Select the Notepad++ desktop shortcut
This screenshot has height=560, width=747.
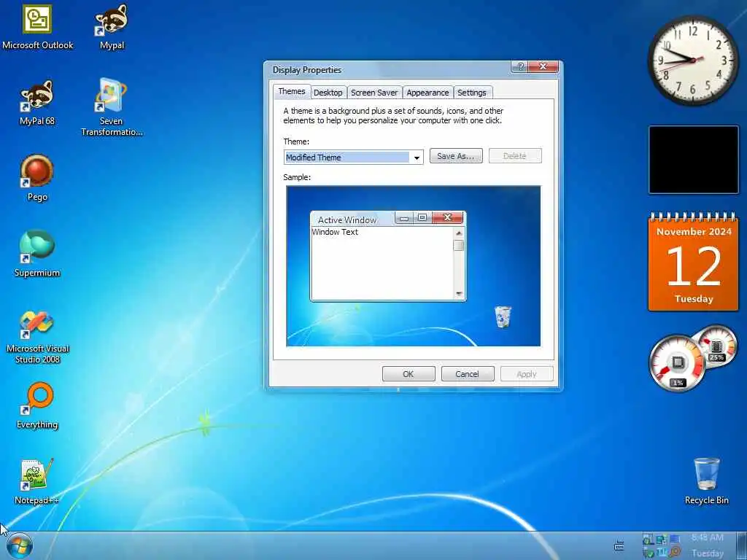[x=36, y=481]
